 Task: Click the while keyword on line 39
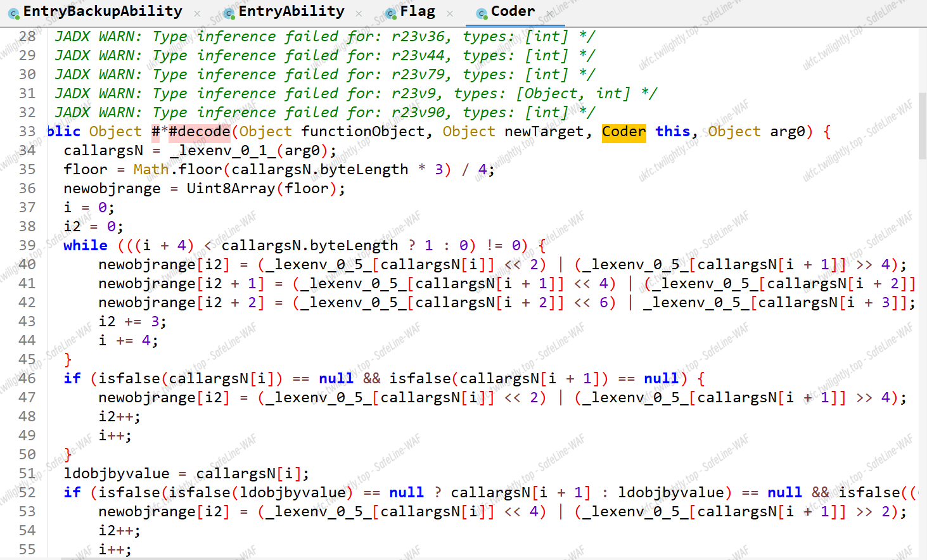(86, 246)
